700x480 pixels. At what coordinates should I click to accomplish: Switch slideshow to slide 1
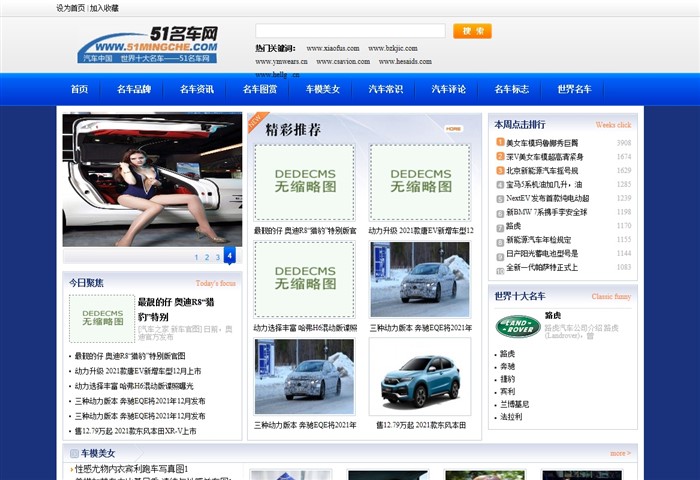196,257
